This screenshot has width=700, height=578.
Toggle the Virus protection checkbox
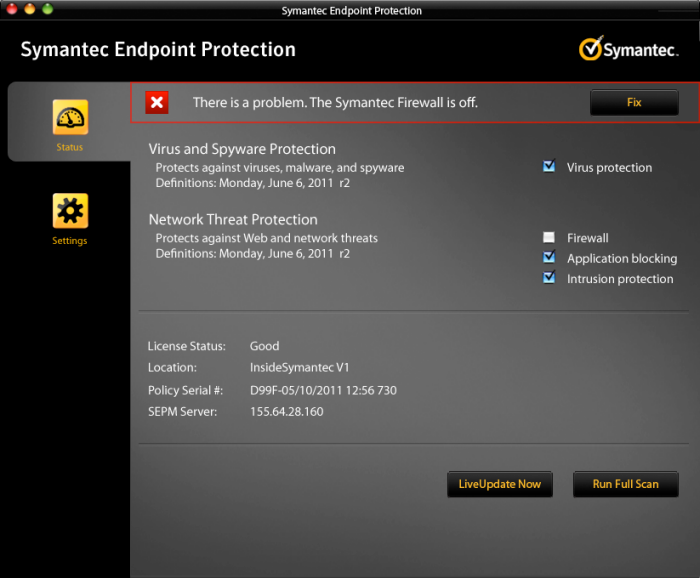click(549, 166)
